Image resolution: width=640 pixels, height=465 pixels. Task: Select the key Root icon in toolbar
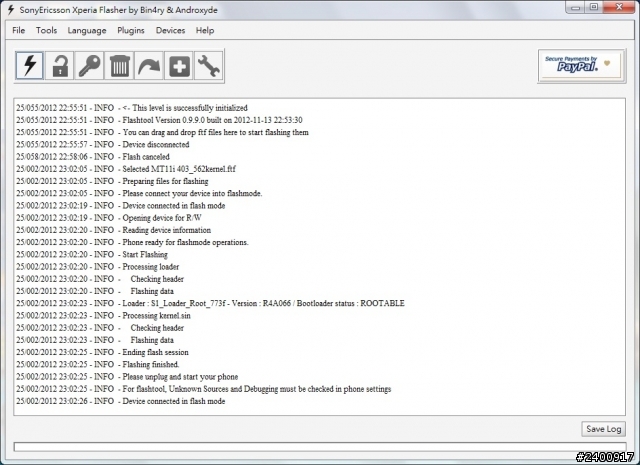point(89,65)
